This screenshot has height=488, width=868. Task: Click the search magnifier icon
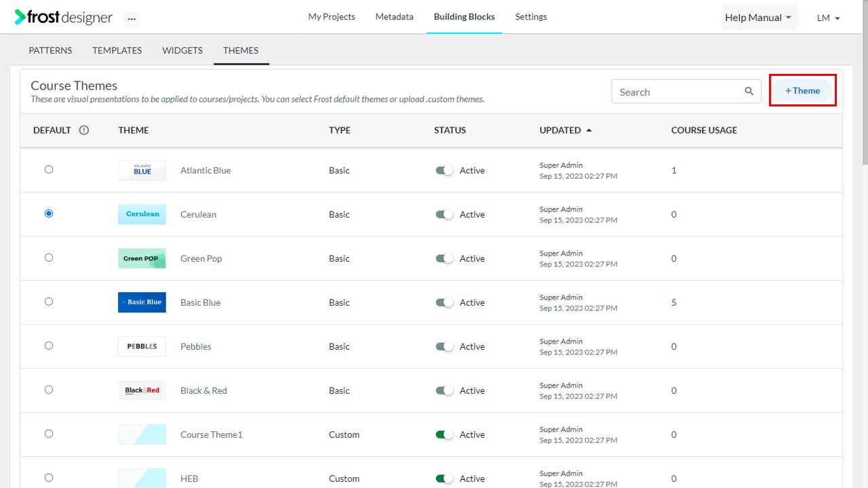pyautogui.click(x=749, y=91)
